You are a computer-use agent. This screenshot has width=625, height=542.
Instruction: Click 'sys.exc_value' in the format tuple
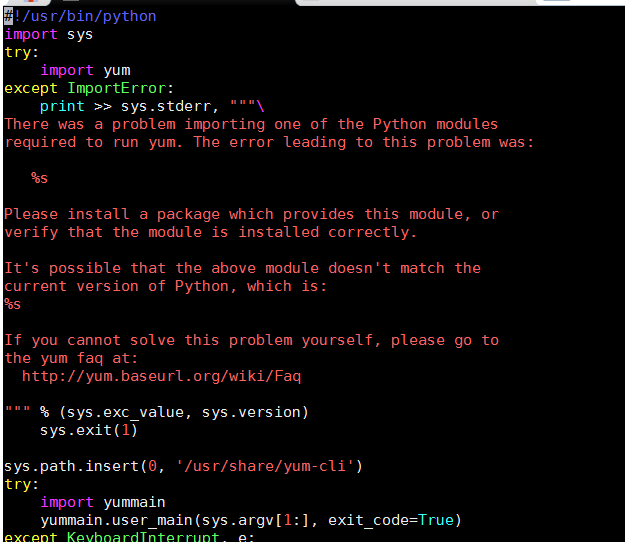125,412
